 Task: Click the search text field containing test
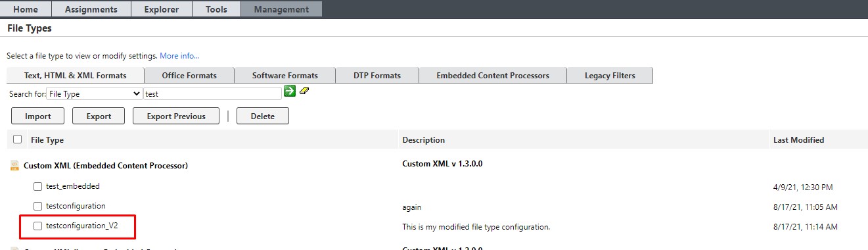point(213,94)
